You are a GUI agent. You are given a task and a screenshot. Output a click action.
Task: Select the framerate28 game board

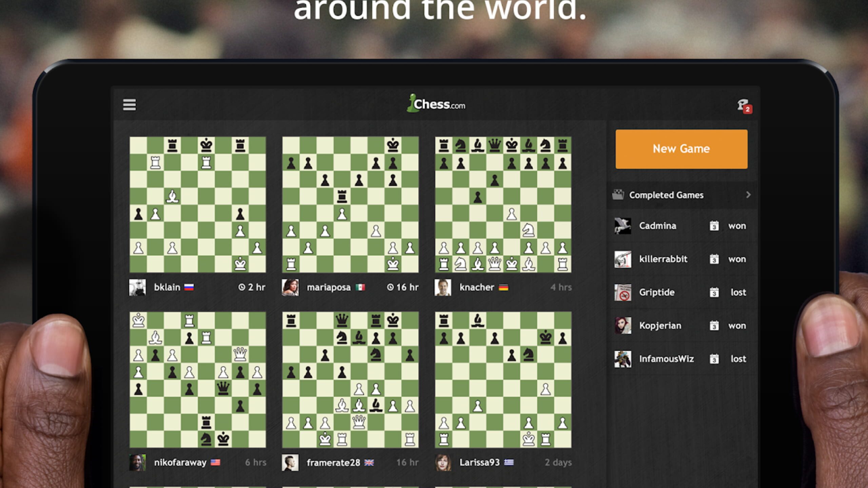coord(350,380)
